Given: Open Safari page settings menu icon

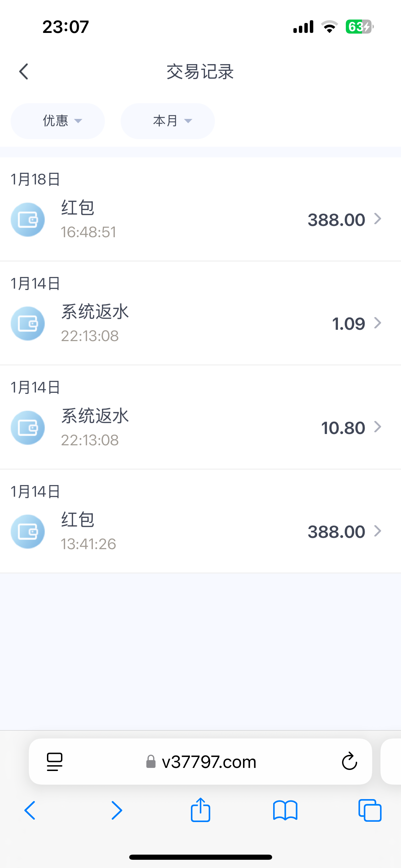Looking at the screenshot, I should point(54,762).
